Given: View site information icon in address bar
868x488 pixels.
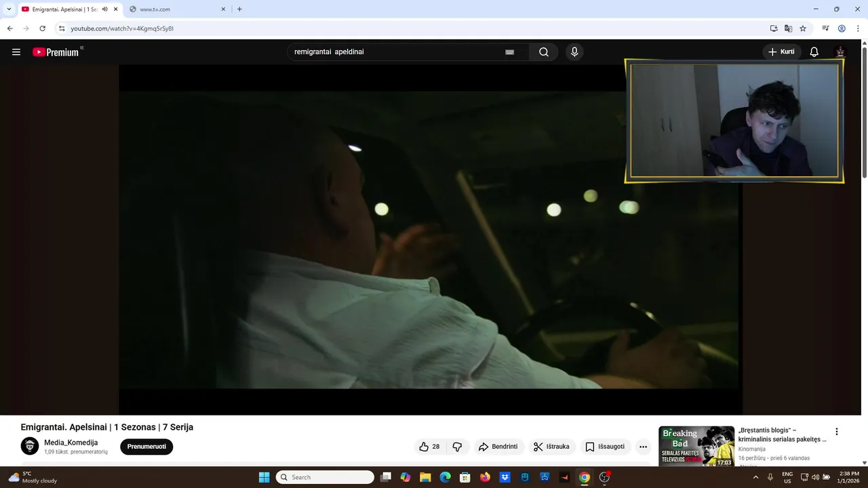Looking at the screenshot, I should coord(62,28).
